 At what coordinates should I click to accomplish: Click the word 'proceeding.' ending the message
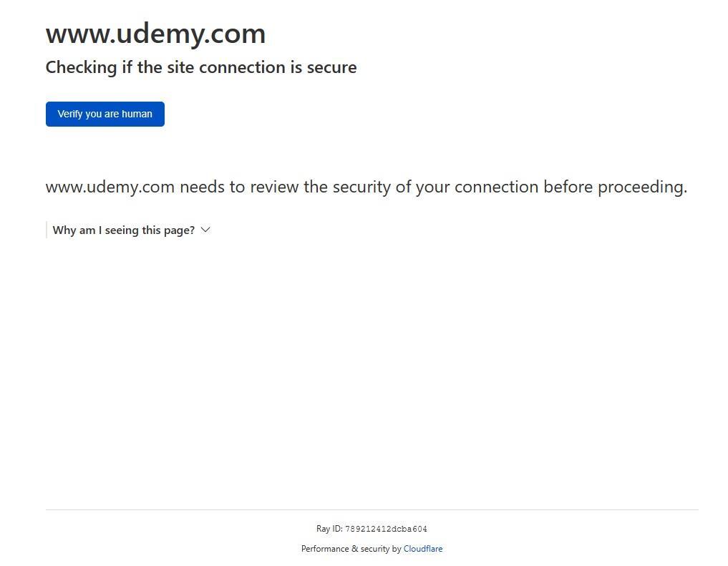[x=642, y=187]
